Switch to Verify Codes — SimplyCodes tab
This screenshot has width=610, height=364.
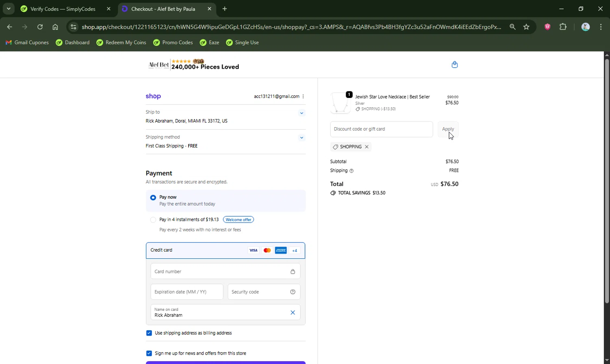63,9
